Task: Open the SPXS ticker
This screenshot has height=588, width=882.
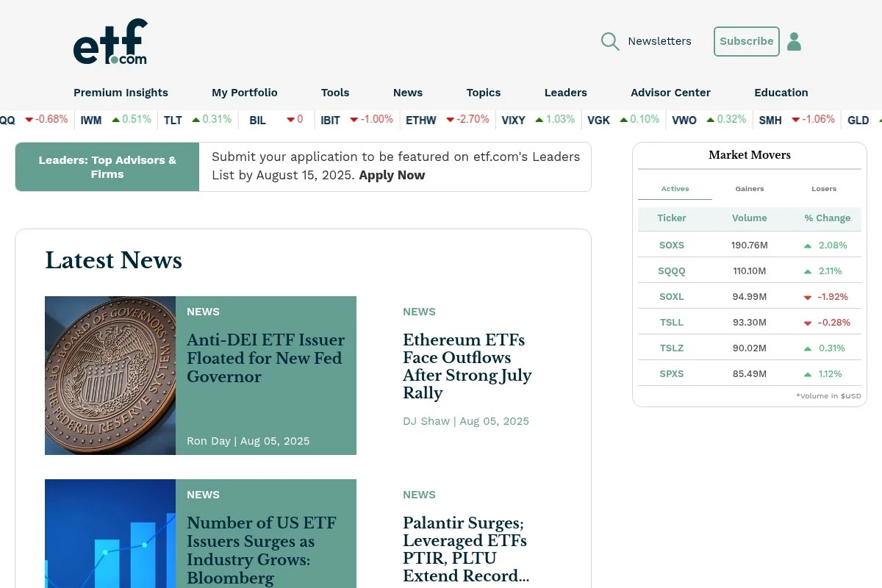Action: click(672, 374)
